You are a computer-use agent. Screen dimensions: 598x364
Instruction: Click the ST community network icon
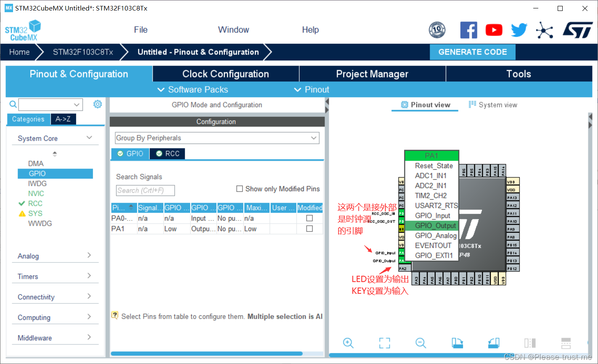[x=544, y=30]
